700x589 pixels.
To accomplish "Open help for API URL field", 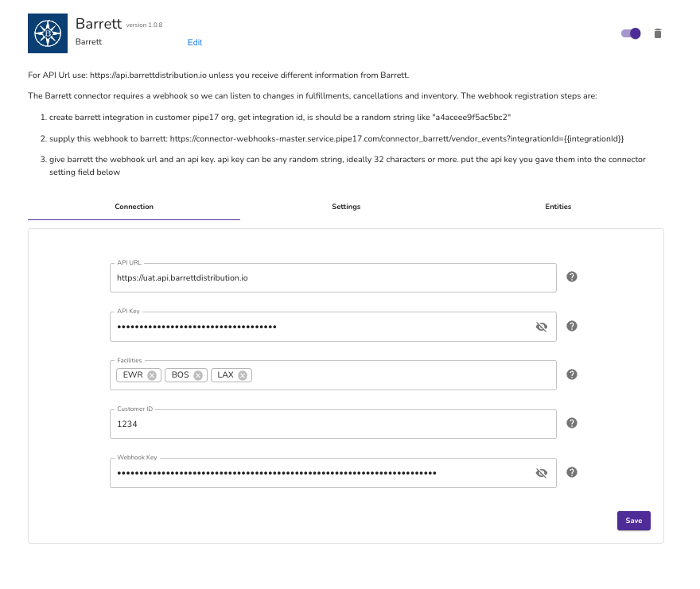I will (x=572, y=277).
